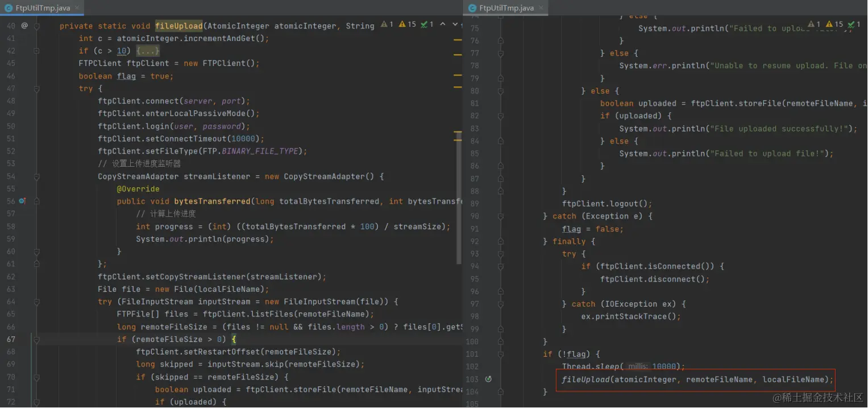Collapse the try-with-resources block at line 64

tap(37, 302)
